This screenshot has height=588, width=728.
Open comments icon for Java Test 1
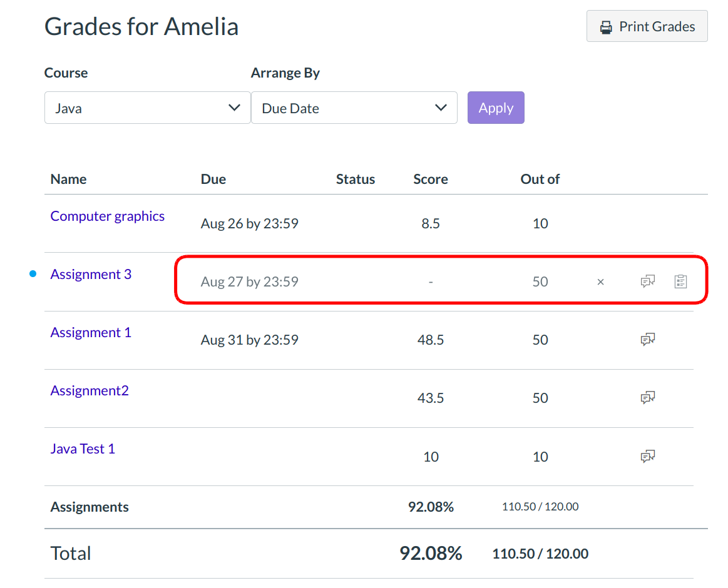click(647, 457)
